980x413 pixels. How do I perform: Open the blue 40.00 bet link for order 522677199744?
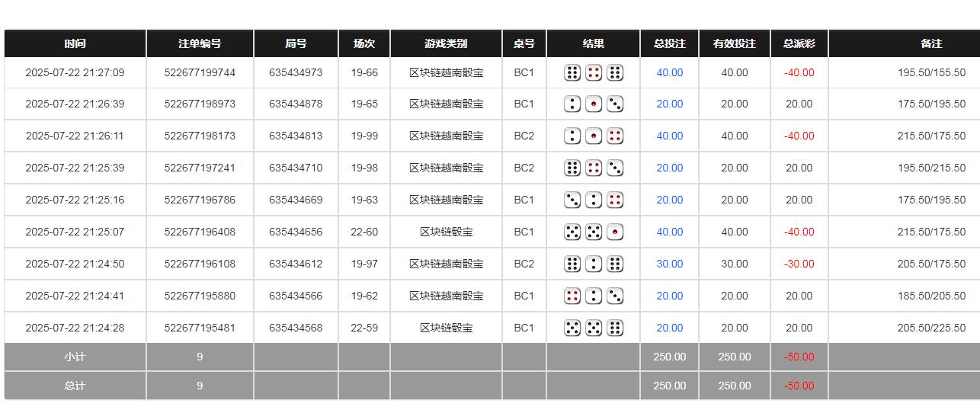point(670,73)
